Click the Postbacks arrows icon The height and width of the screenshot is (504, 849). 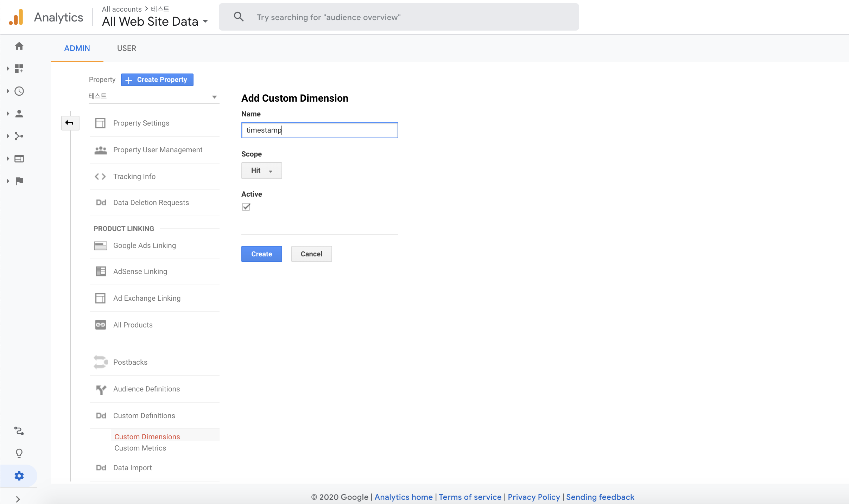click(x=101, y=362)
